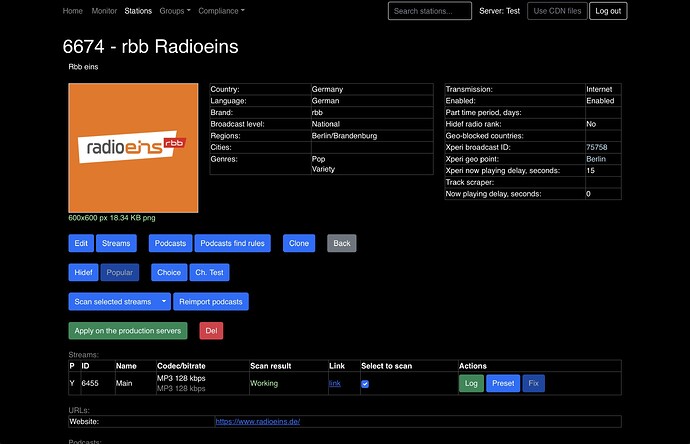Click the Server: Test label
The image size is (690, 444).
(499, 11)
